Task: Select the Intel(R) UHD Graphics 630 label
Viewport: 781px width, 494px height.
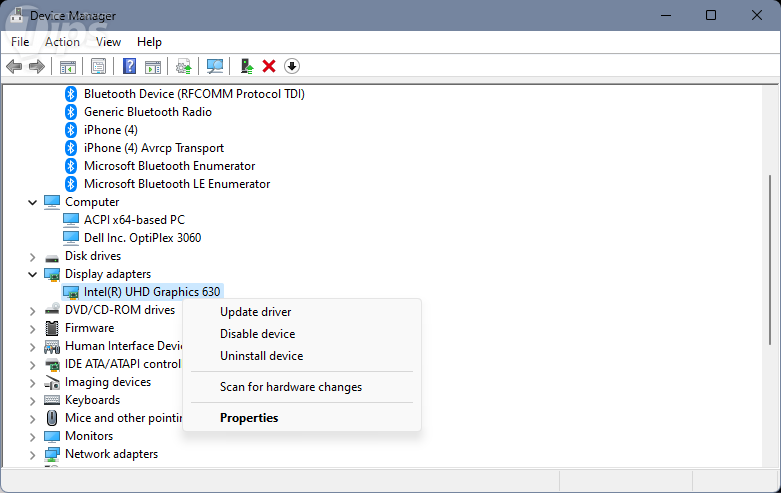Action: pos(152,292)
